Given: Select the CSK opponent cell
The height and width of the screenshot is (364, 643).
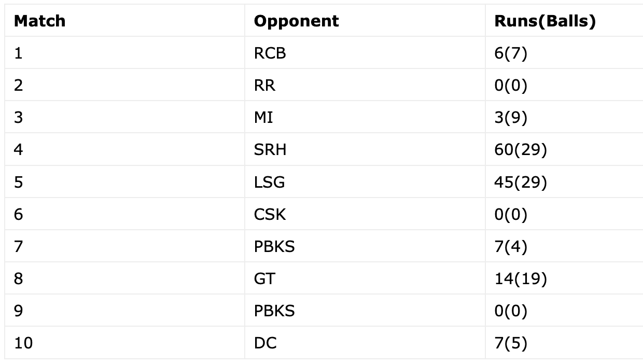Looking at the screenshot, I should point(365,214).
